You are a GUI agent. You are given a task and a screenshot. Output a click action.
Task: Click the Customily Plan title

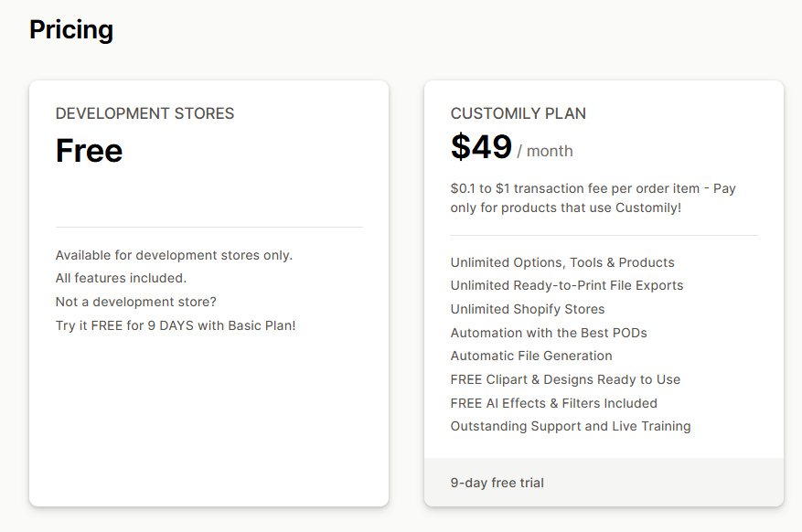[x=518, y=113]
